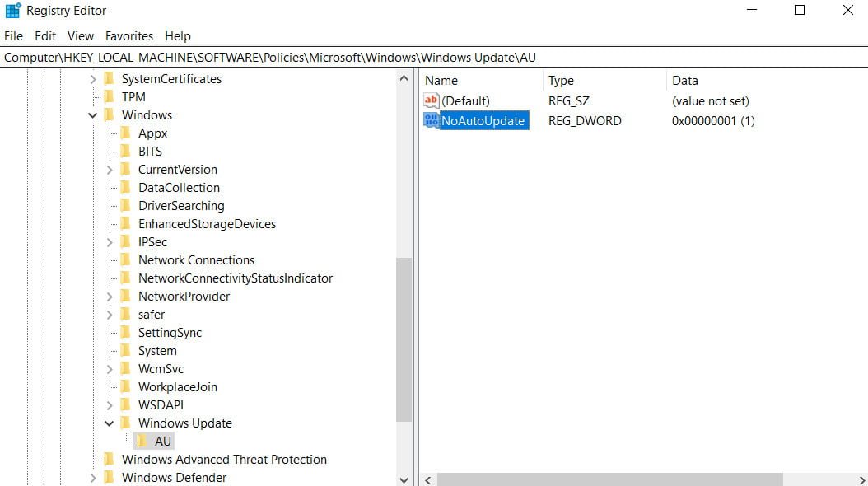
Task: Select the NoAutoUpdate value name
Action: tap(483, 120)
